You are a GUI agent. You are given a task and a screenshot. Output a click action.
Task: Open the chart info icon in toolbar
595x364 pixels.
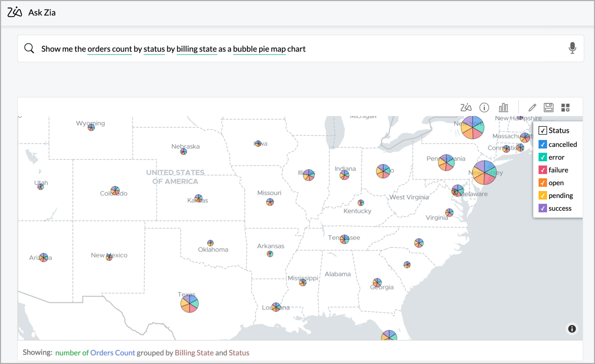point(484,107)
